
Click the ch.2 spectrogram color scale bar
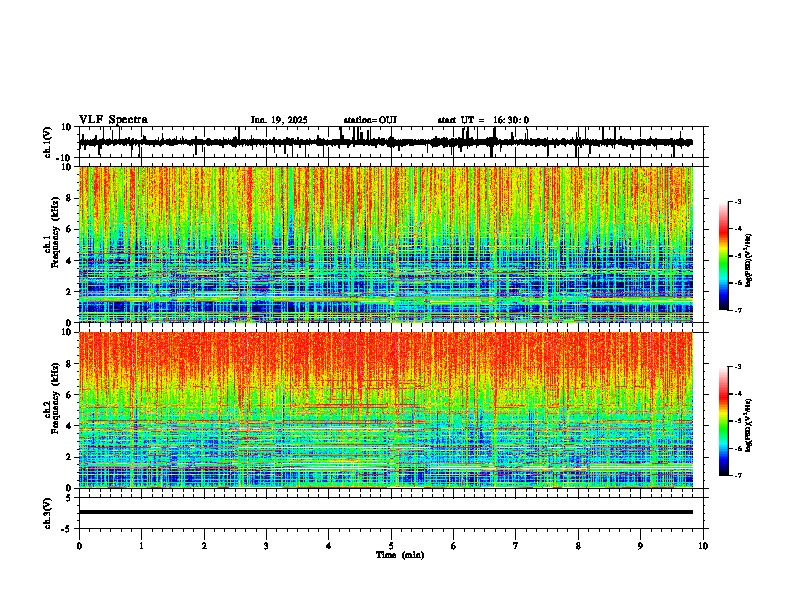[x=724, y=421]
